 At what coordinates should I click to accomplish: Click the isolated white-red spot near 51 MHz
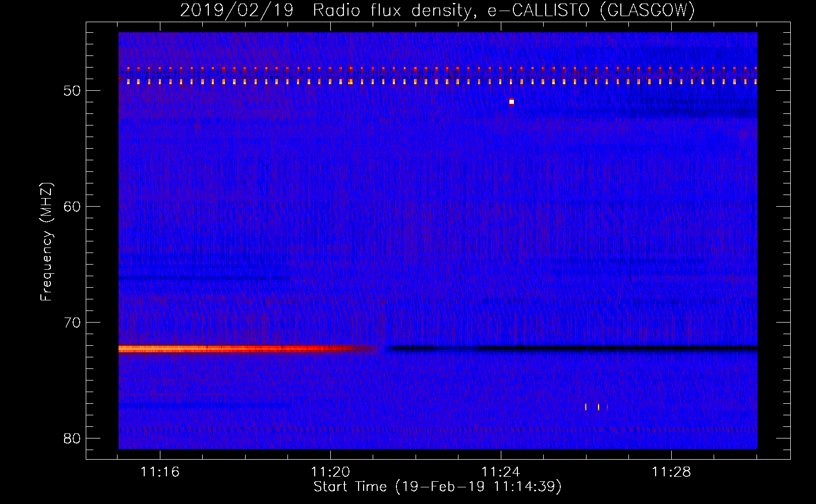[x=511, y=102]
